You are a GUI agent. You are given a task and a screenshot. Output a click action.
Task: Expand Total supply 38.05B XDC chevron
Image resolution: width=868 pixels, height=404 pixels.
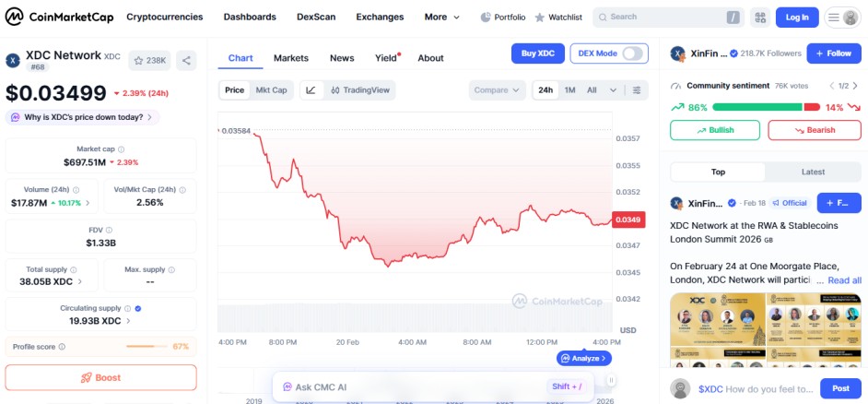coord(80,281)
